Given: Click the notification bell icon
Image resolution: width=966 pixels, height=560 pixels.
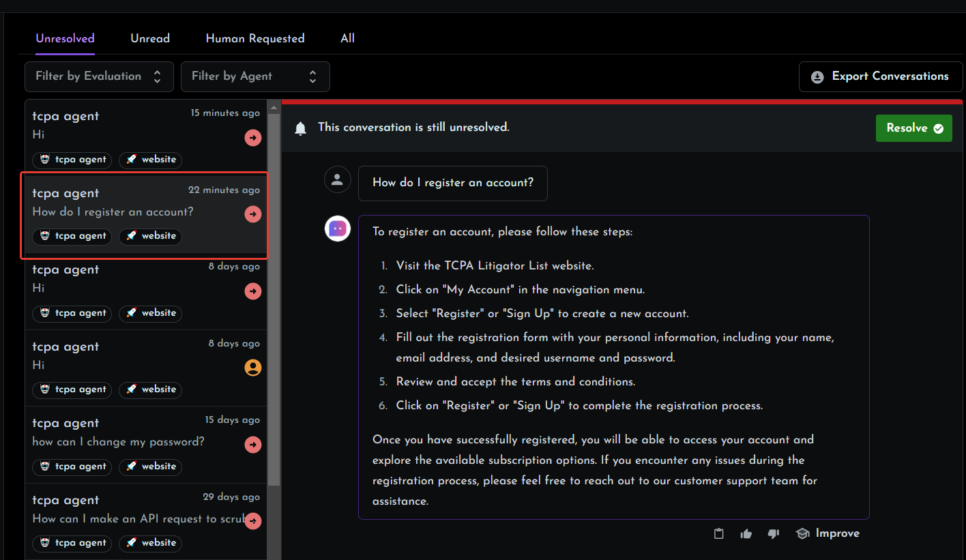Looking at the screenshot, I should point(300,128).
